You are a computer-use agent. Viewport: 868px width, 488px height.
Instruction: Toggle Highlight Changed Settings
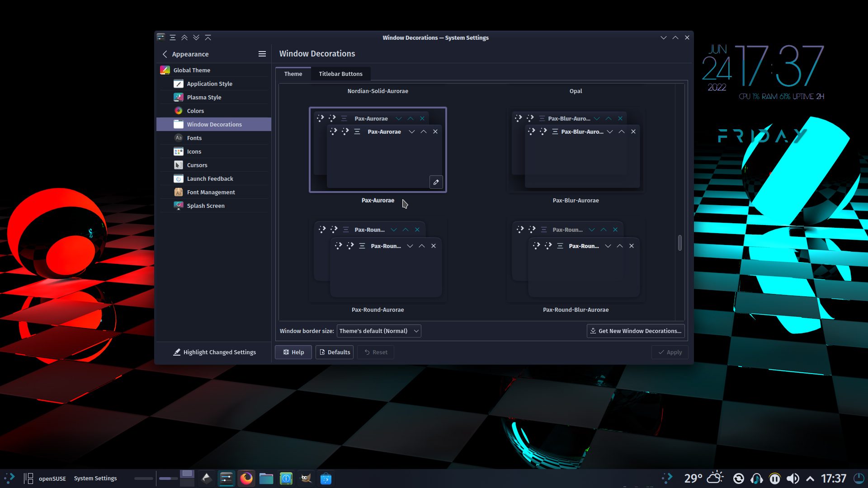[214, 352]
